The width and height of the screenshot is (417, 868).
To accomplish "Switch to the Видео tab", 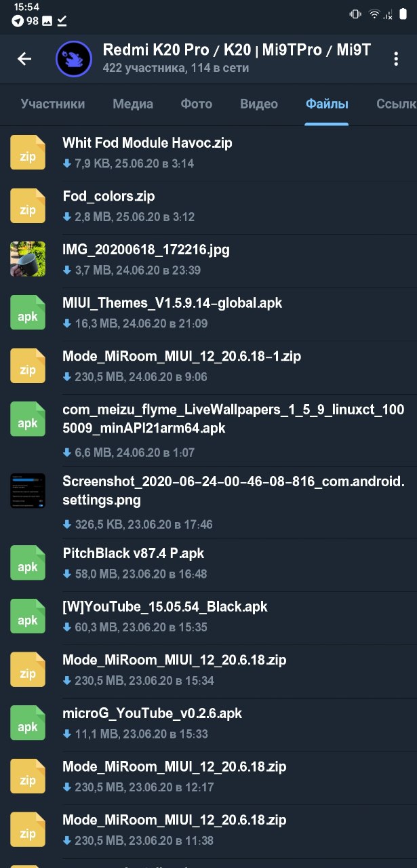I will (259, 104).
